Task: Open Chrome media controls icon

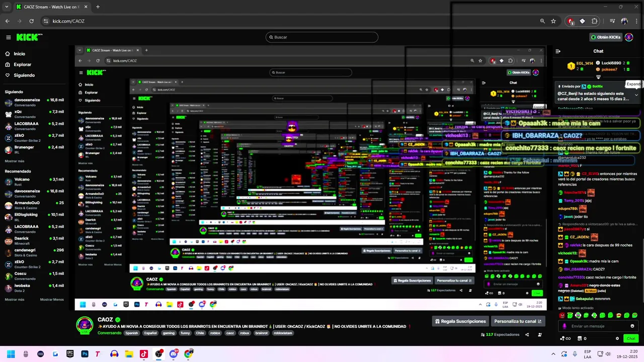Action: click(x=612, y=21)
